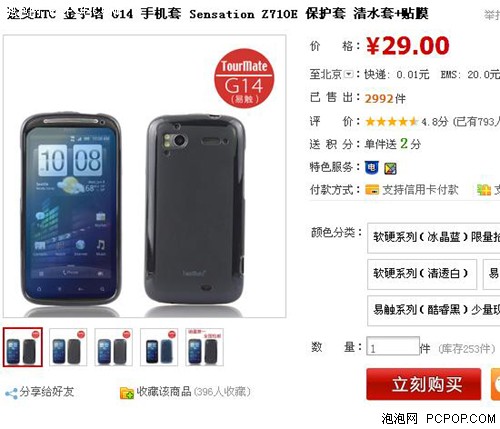The image size is (500, 429).
Task: Select the blue case fourth thumbnail
Action: 159,347
